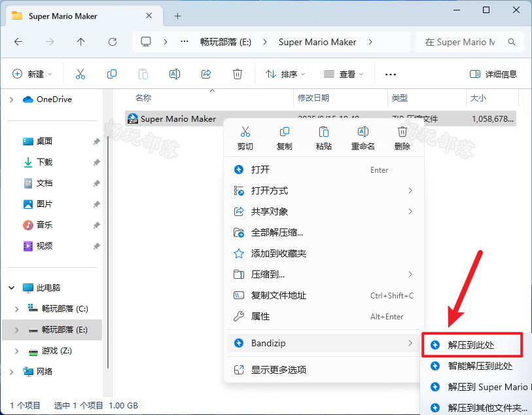Click the Rename icon in the toolbar
The width and height of the screenshot is (532, 415).
click(x=175, y=74)
